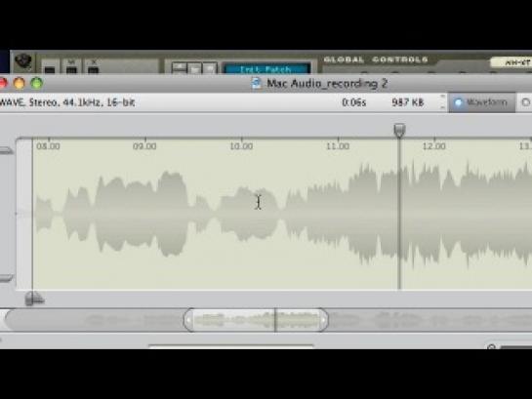
Task: Click the upper level handle left of waveform
Action: [6, 151]
